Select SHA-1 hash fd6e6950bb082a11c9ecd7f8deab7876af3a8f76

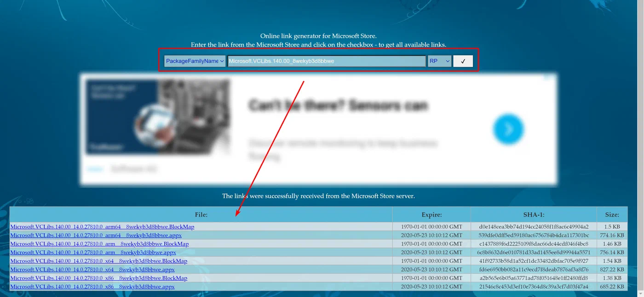point(534,269)
